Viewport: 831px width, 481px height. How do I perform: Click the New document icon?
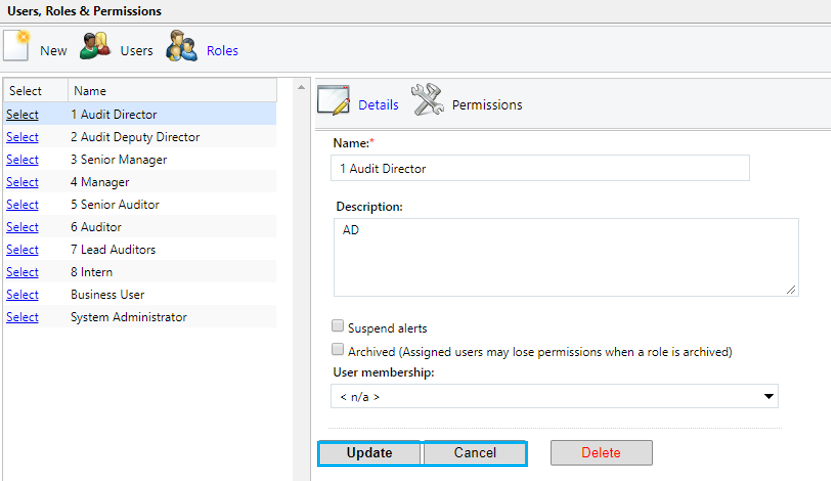tap(17, 48)
